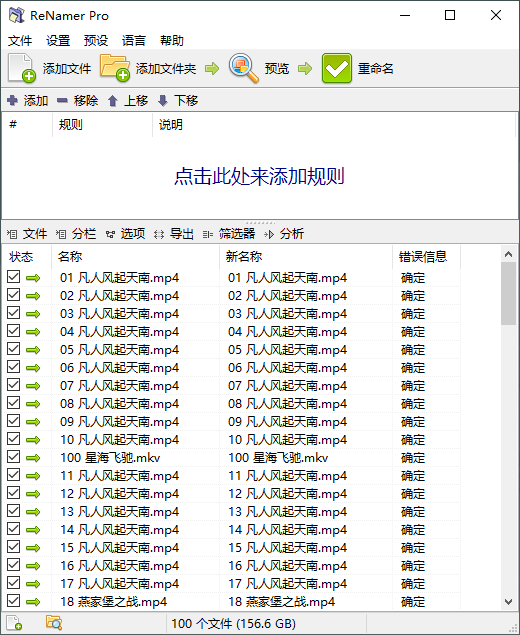Click the 说明 column header in rules panel
520x635 pixels.
334,125
